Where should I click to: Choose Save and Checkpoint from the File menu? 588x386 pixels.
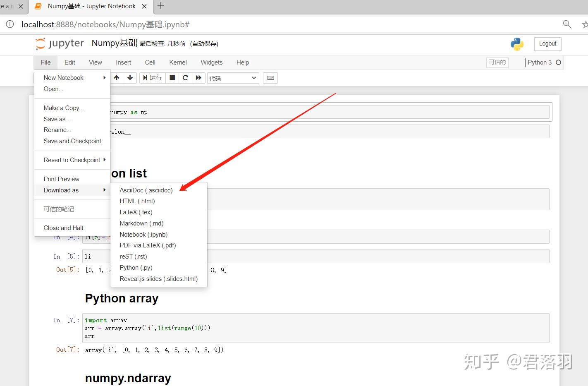point(72,141)
